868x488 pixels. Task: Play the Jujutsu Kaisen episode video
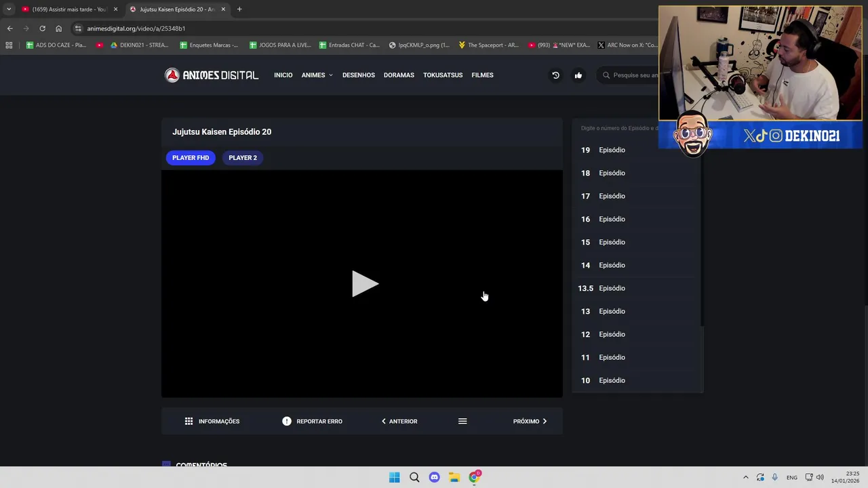tap(365, 284)
